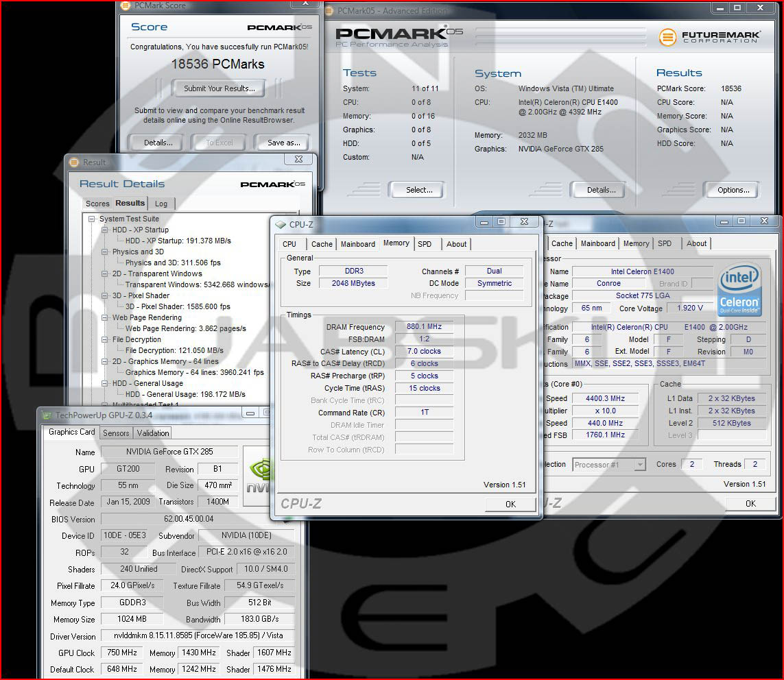Close the Result Details window
Viewport: 784px width, 680px height.
298,159
